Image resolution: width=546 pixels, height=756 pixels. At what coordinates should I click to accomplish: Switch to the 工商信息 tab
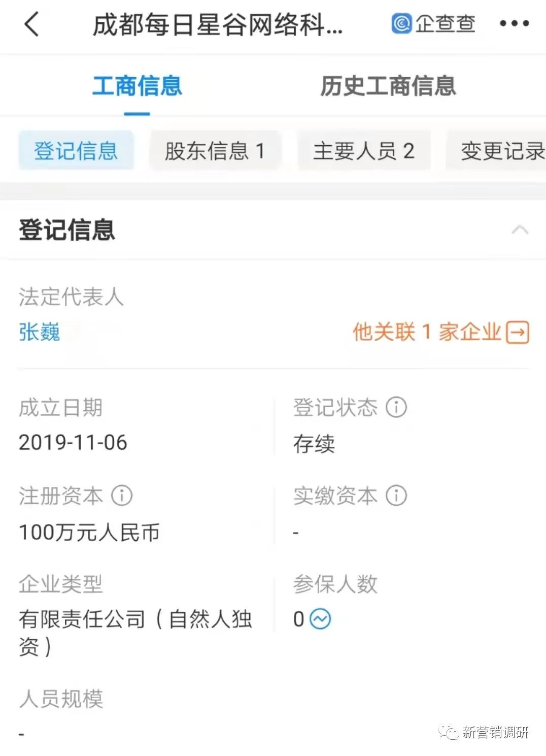(x=137, y=86)
